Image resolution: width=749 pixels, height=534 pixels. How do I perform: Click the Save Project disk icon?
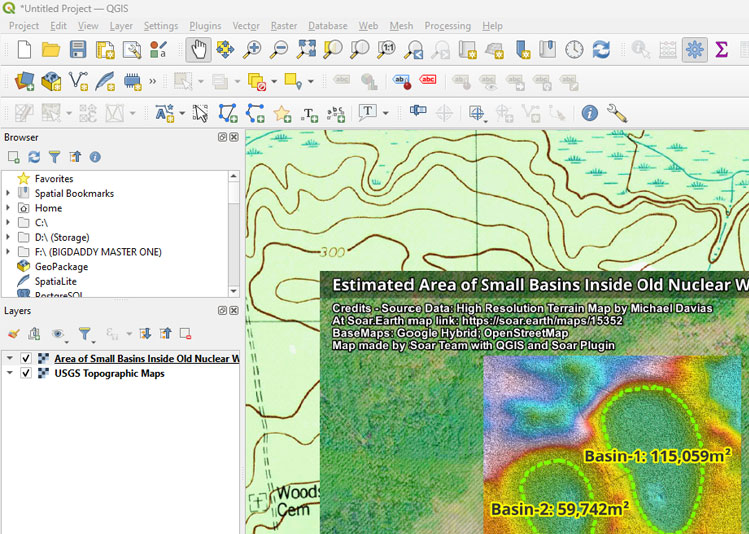point(77,49)
